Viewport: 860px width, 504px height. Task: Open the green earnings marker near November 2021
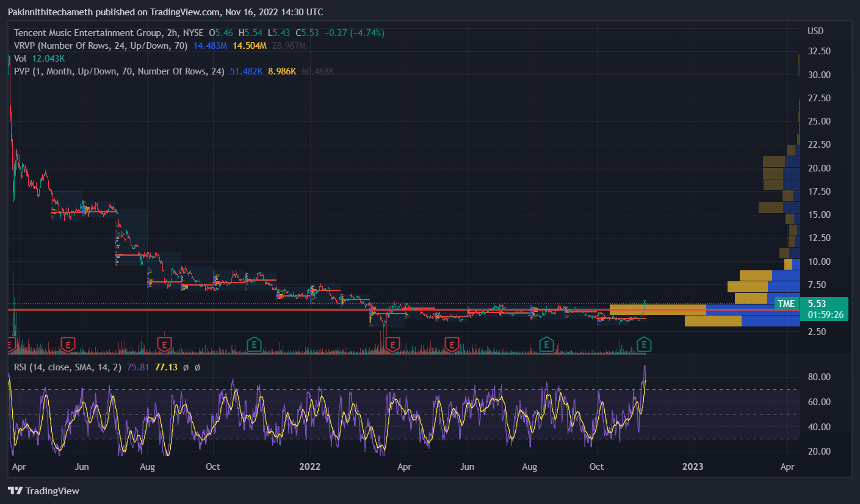click(x=254, y=345)
